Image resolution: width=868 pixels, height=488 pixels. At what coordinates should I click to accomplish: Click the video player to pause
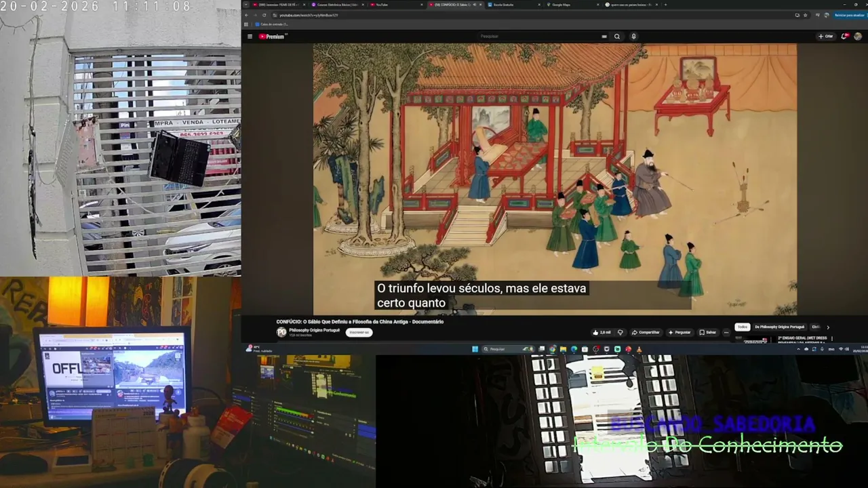tap(555, 179)
